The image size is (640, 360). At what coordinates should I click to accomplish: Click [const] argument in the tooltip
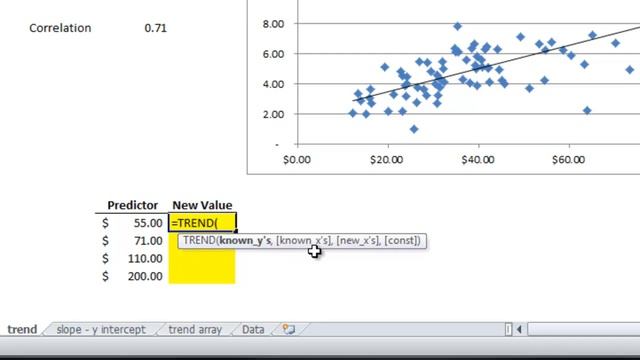click(402, 240)
